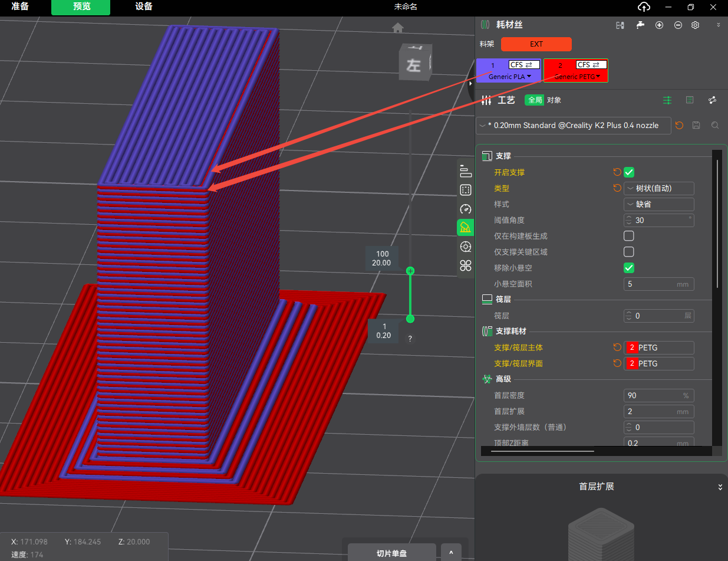Image resolution: width=728 pixels, height=561 pixels.
Task: Toggle the 移除小悬空 checkbox
Action: click(629, 268)
